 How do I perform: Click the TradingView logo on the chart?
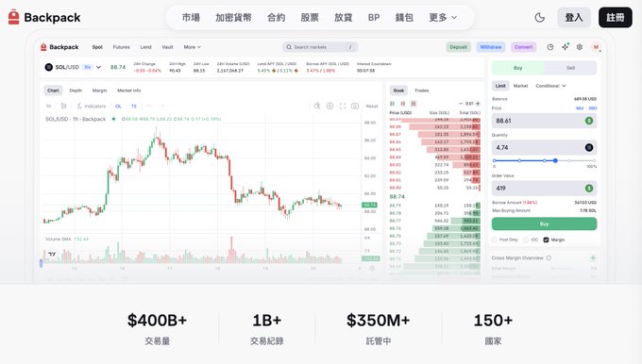pyautogui.click(x=52, y=255)
